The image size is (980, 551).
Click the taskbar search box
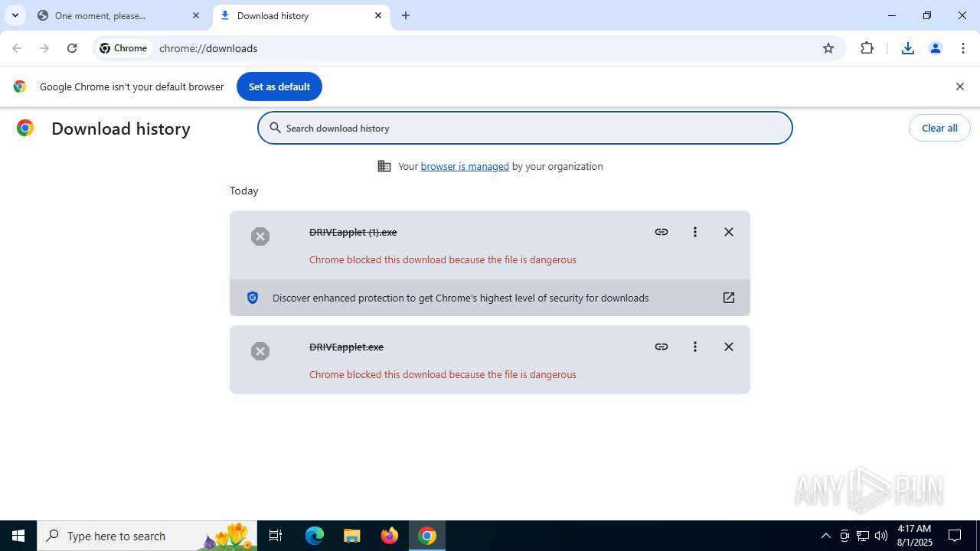147,536
